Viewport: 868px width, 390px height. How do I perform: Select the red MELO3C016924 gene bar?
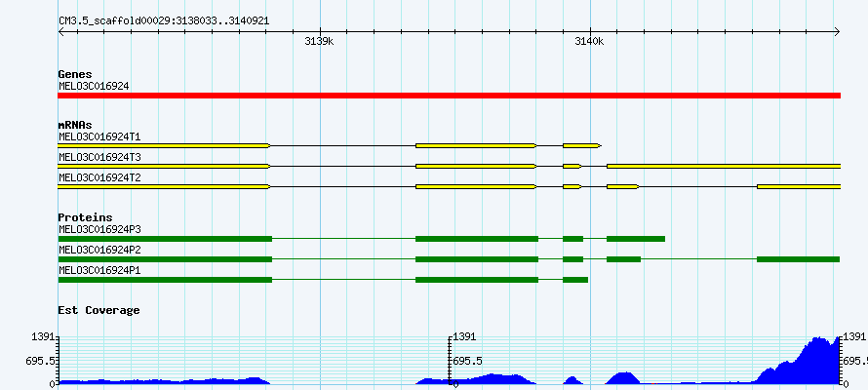[449, 96]
